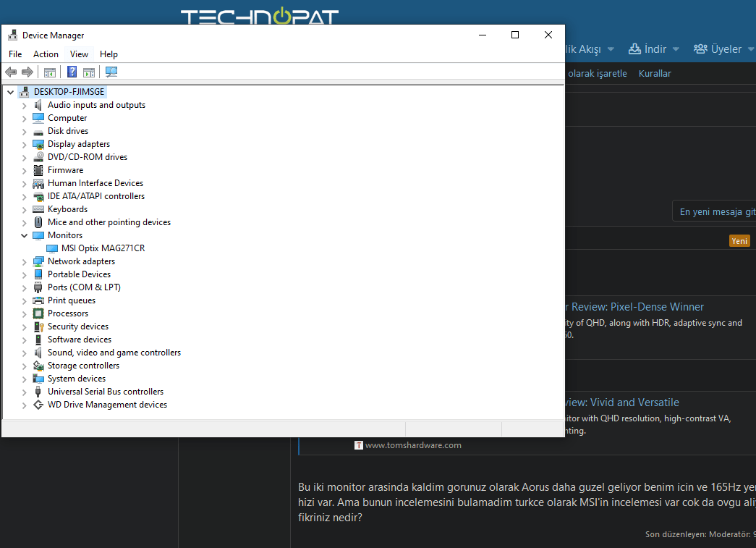
Task: Click the Kurallar link on Technopat page
Action: tap(655, 73)
